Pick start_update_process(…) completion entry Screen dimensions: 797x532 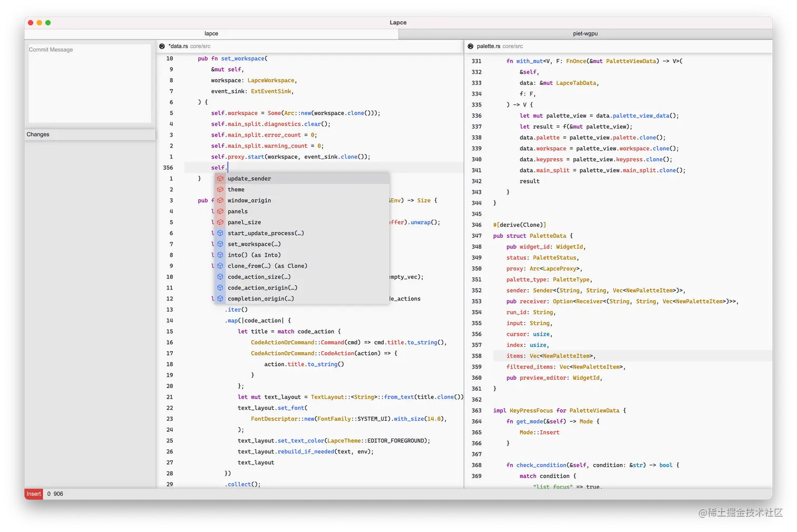302,233
